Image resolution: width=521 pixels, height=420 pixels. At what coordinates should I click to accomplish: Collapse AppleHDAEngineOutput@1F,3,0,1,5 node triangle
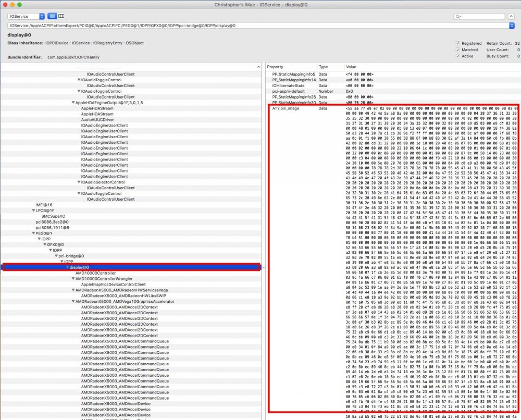point(73,103)
